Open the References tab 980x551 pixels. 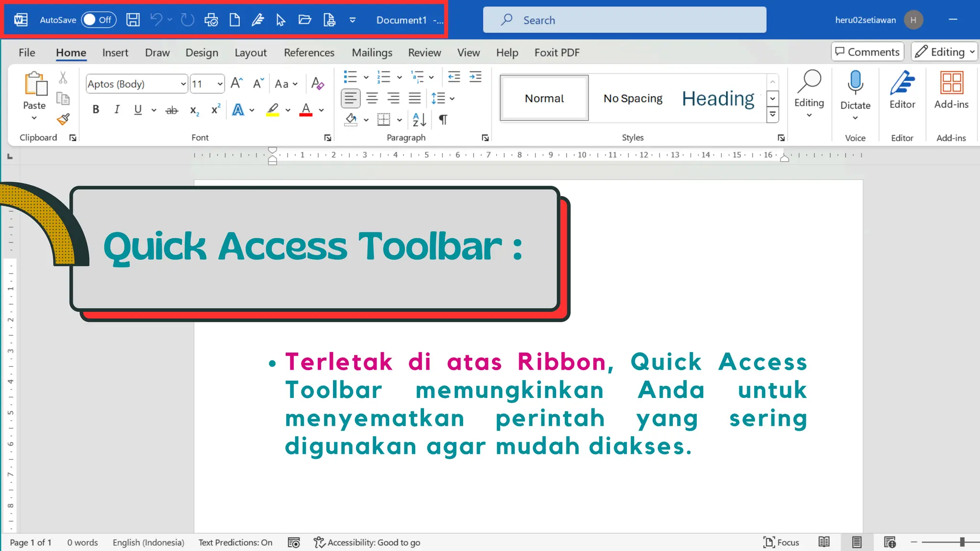click(309, 53)
